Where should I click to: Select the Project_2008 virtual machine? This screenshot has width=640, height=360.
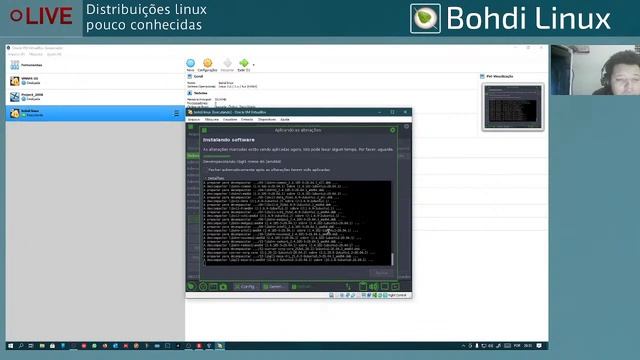click(x=95, y=97)
